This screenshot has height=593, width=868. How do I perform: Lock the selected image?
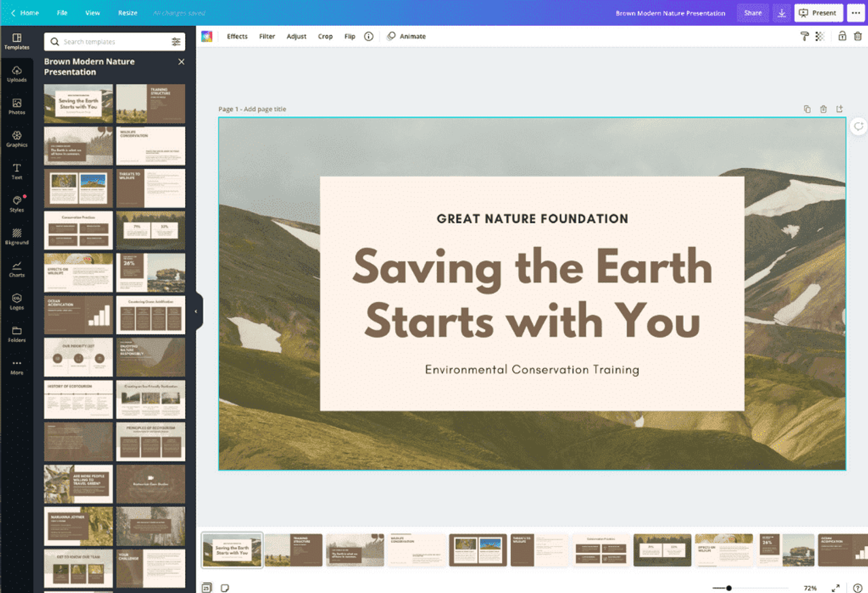point(843,36)
